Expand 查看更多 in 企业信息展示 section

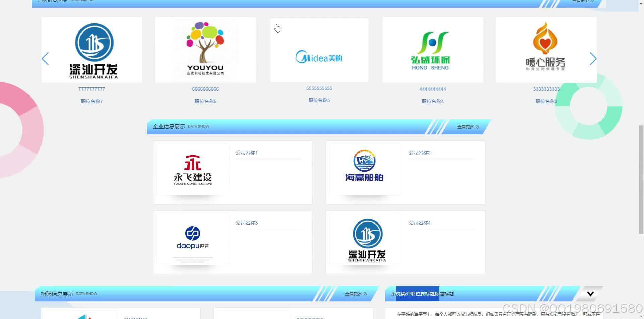467,127
